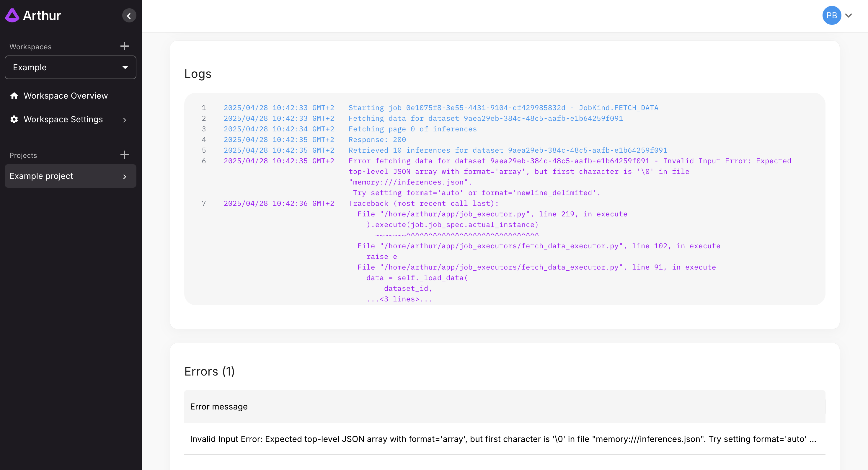The height and width of the screenshot is (470, 868).
Task: Click log line 1 Starting job entry
Action: pyautogui.click(x=503, y=108)
